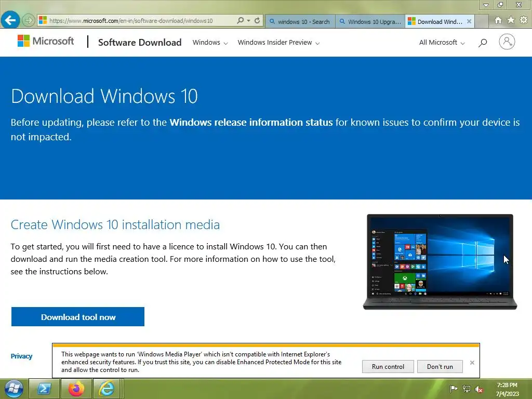The height and width of the screenshot is (399, 532).
Task: Expand the Windows menu dropdown
Action: pyautogui.click(x=210, y=43)
